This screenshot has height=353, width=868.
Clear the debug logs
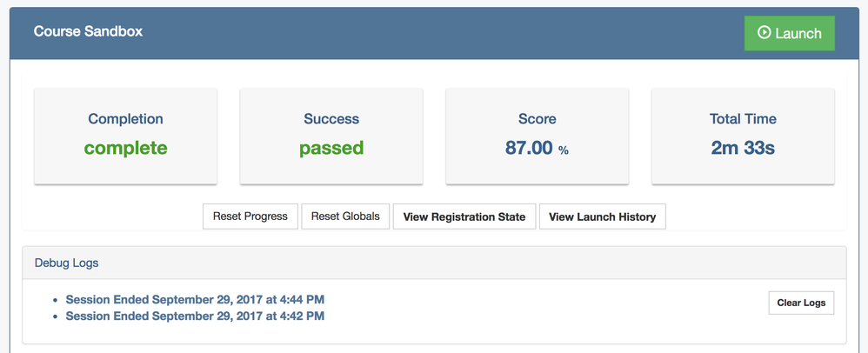(x=801, y=303)
